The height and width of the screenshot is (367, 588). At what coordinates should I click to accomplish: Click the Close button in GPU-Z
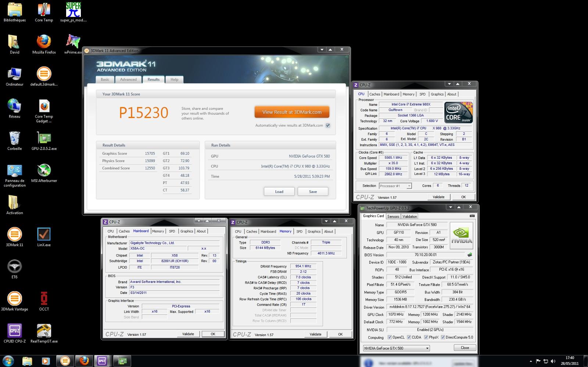pyautogui.click(x=465, y=348)
